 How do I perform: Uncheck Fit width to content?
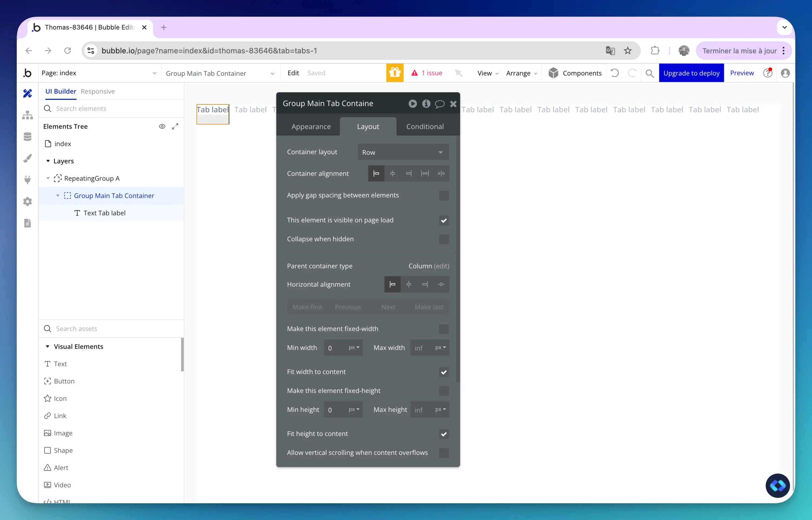[444, 372]
